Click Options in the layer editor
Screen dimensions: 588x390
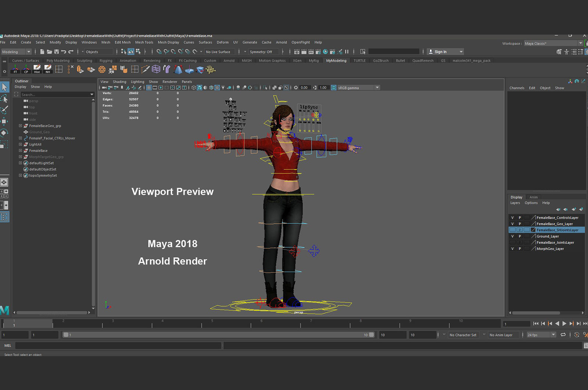531,203
